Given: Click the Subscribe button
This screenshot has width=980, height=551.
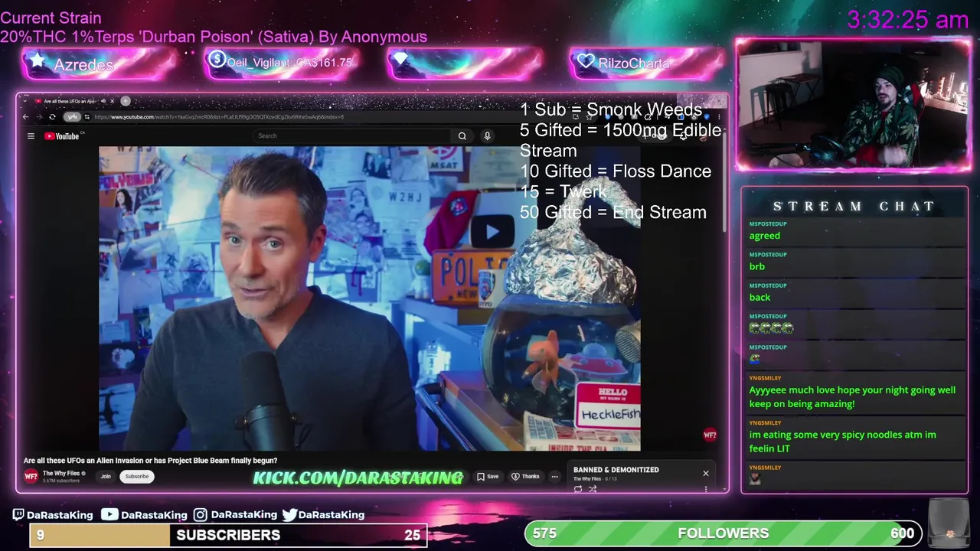Looking at the screenshot, I should coord(137,476).
